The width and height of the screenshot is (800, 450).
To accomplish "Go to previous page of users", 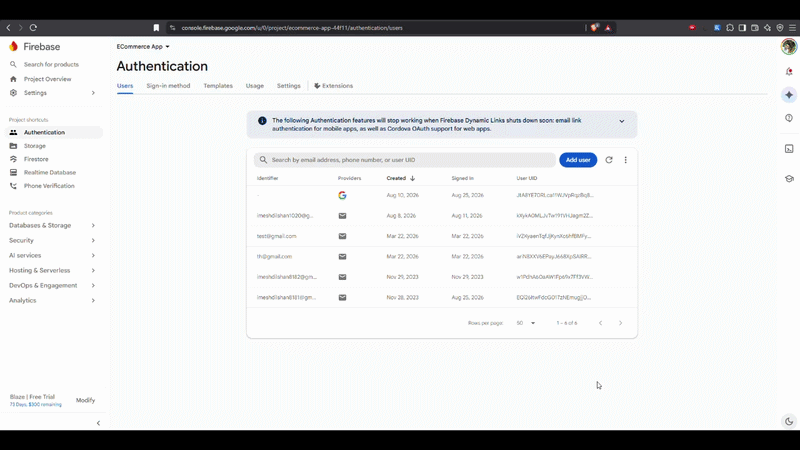I will 601,323.
